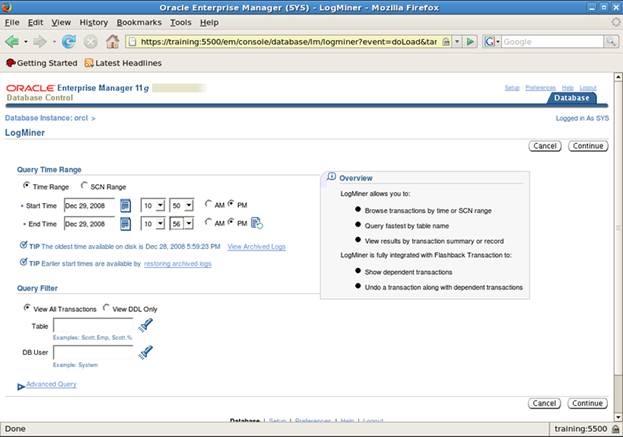Click the Google search engine icon
Viewport: 623px width, 437px height.
tap(489, 41)
